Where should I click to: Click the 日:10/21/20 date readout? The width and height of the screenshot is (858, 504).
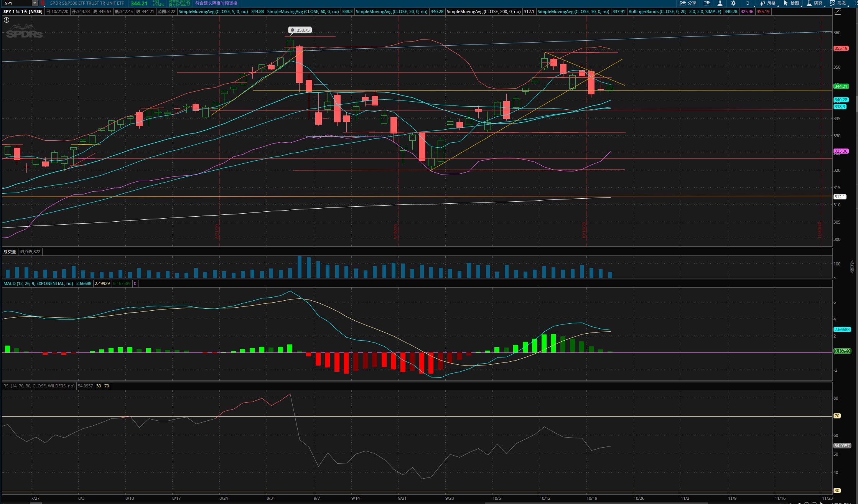58,12
